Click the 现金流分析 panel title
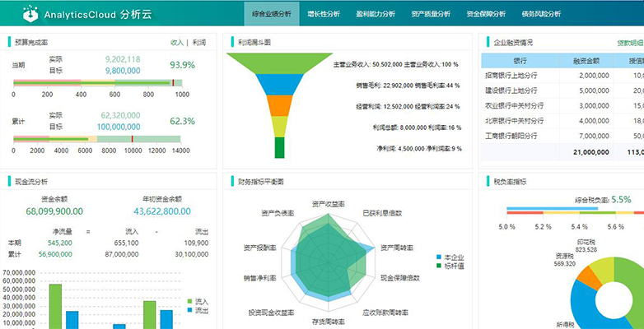Image resolution: width=644 pixels, height=329 pixels. point(31,181)
